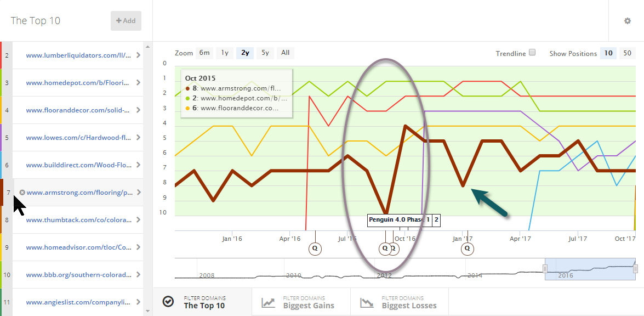Click the scroll up arrow of the domain list
This screenshot has height=316, width=644.
[148, 47]
